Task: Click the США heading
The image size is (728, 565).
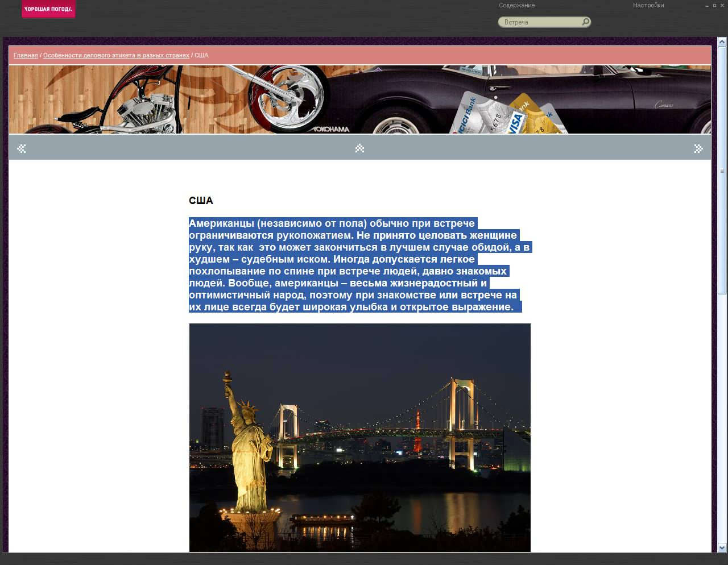Action: pyautogui.click(x=201, y=201)
